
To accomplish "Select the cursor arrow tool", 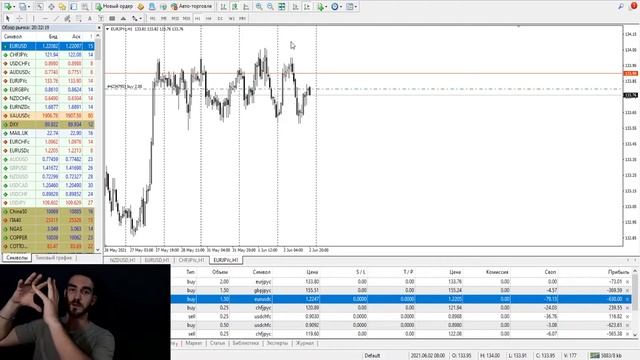I will [7, 18].
